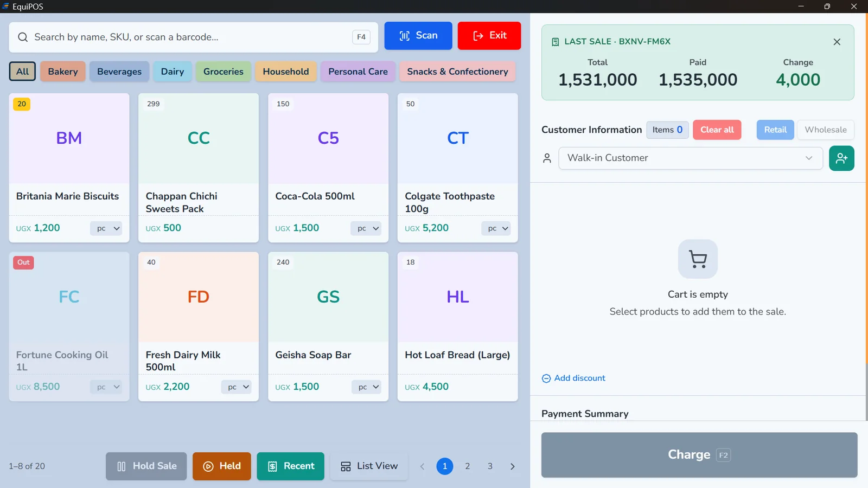This screenshot has width=868, height=488.
Task: Click the Clear all button
Action: click(717, 130)
